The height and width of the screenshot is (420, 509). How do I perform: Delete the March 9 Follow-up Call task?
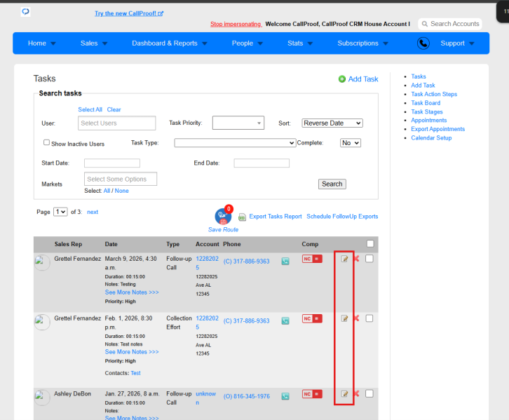click(356, 259)
